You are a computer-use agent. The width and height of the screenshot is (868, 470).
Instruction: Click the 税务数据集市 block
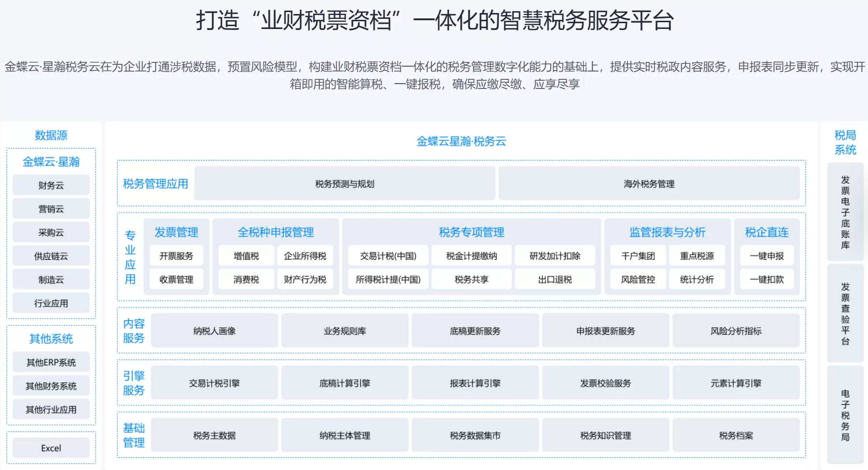point(475,435)
